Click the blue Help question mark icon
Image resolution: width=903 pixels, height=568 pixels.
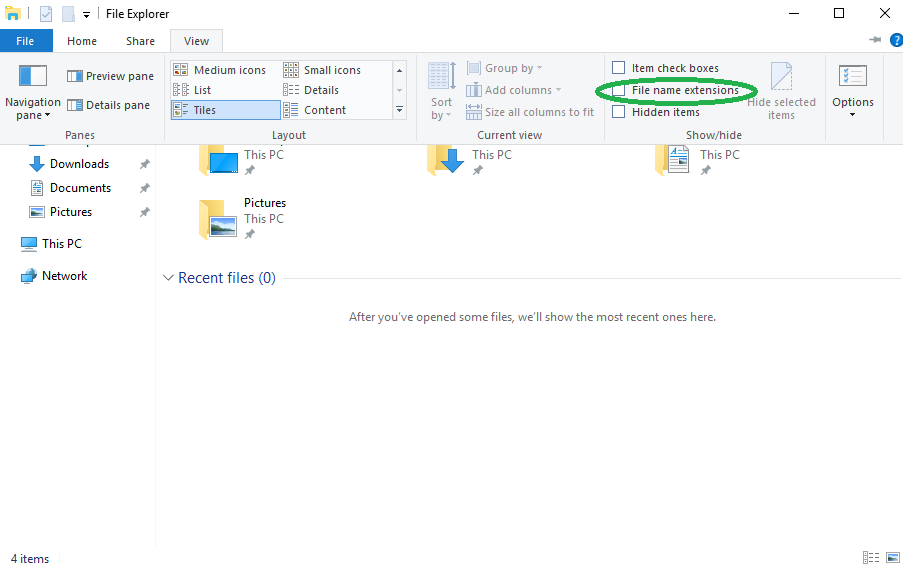(x=895, y=40)
